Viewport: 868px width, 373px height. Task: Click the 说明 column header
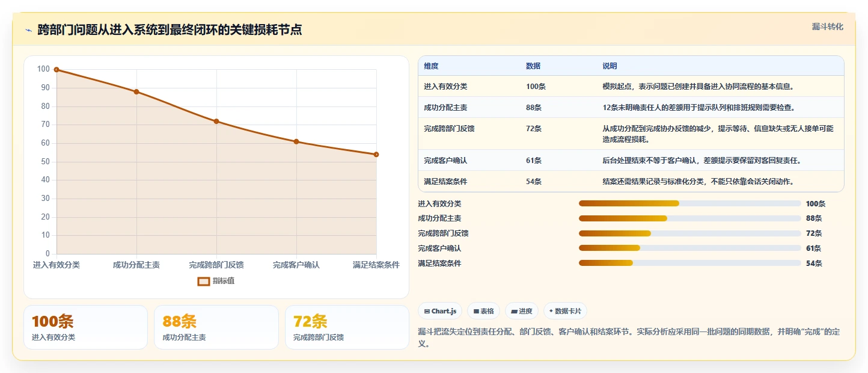(610, 66)
